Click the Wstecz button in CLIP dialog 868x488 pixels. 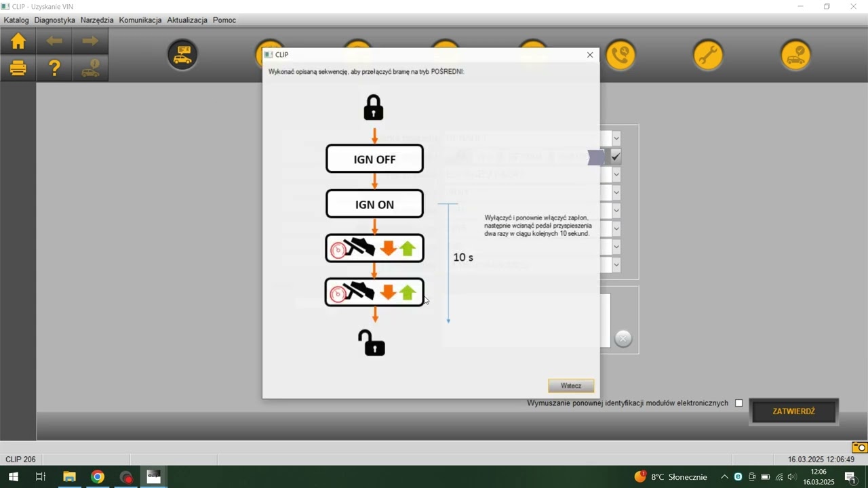tap(571, 386)
